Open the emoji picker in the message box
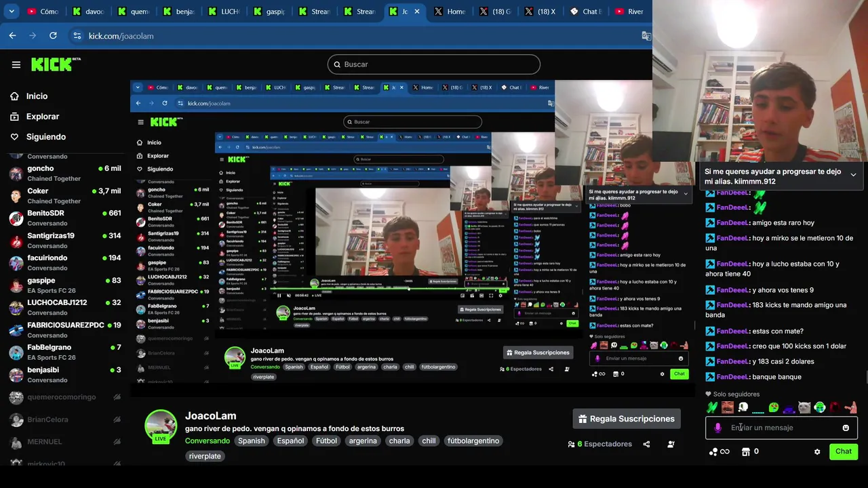The image size is (868, 488). [x=846, y=428]
